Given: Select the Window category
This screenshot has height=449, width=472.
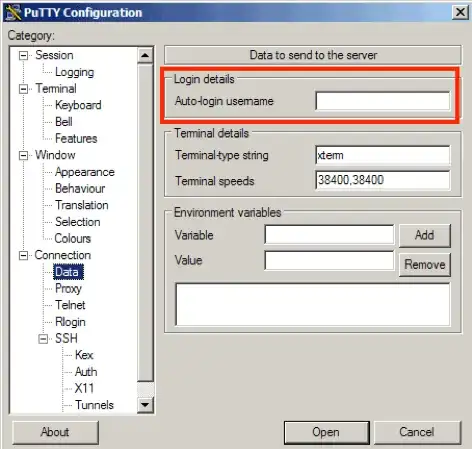Looking at the screenshot, I should (x=55, y=155).
